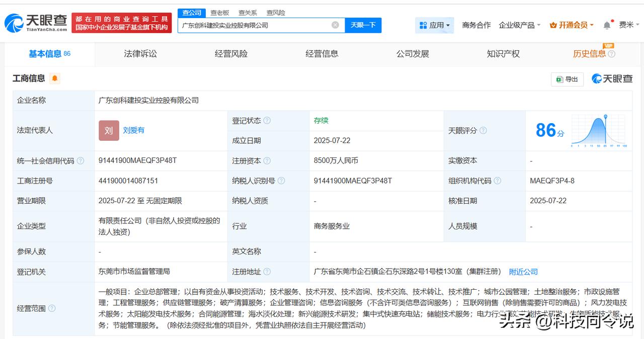Viewport: 644px width, 339px height.
Task: Open the 知识产权 tab
Action: tap(503, 54)
